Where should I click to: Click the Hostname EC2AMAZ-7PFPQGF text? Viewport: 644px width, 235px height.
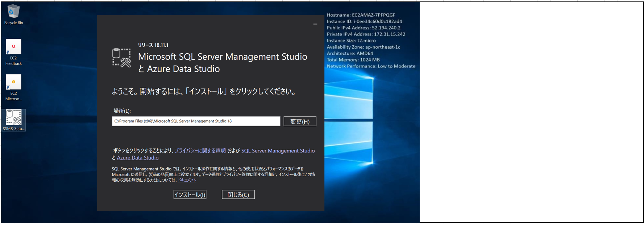pos(361,15)
